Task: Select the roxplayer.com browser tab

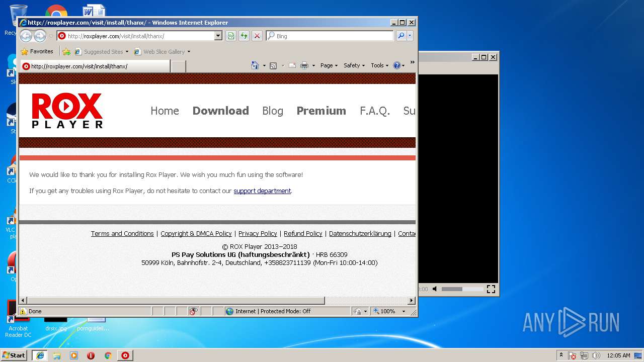Action: 95,66
